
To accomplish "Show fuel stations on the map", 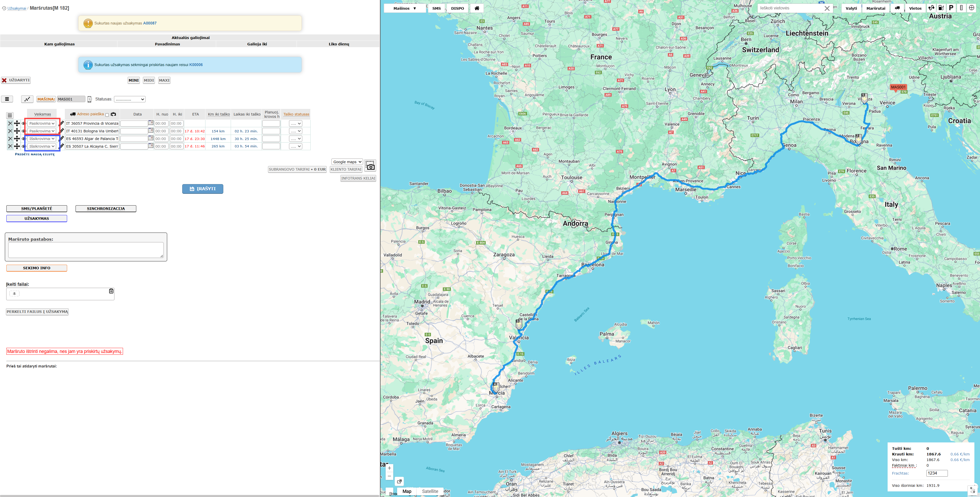I will pyautogui.click(x=941, y=8).
